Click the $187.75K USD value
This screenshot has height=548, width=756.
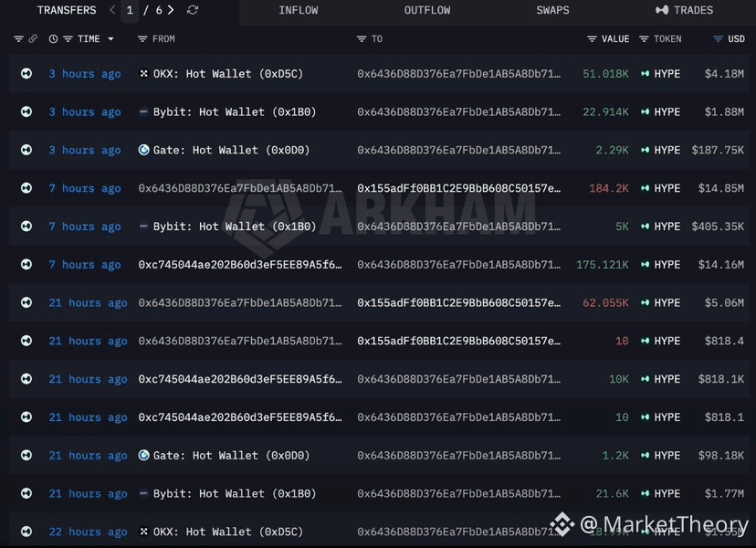click(x=718, y=150)
